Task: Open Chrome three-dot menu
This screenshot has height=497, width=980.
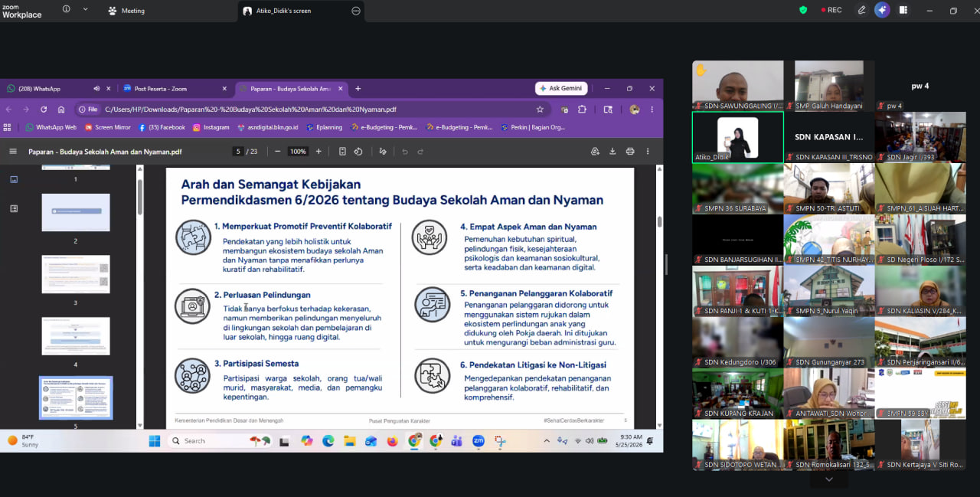Action: [x=652, y=110]
